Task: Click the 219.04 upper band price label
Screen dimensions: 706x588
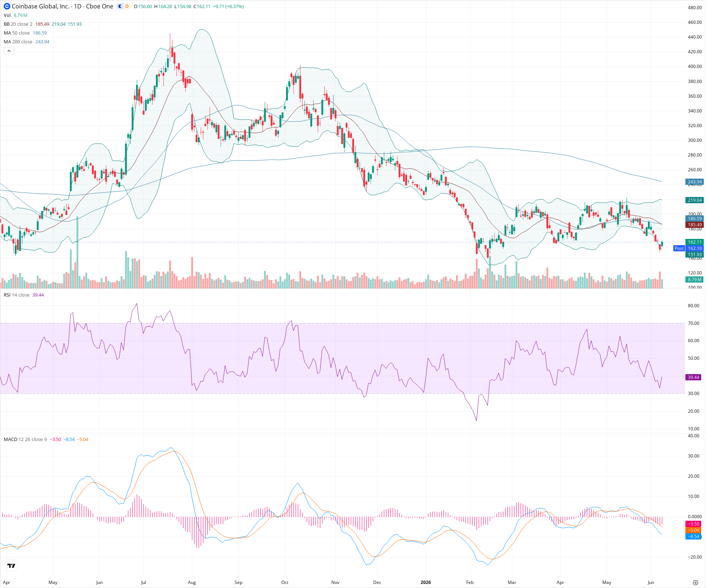Action: click(x=695, y=200)
